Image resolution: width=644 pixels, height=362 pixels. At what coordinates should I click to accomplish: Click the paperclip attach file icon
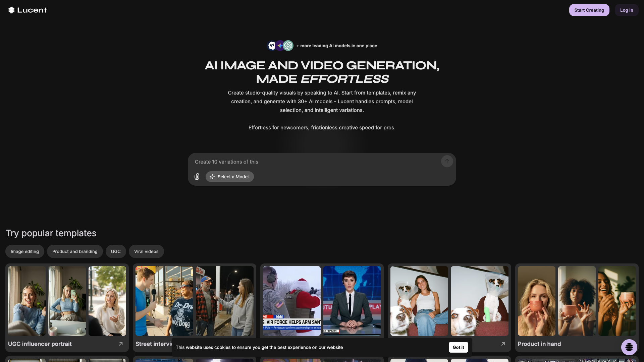(x=197, y=177)
